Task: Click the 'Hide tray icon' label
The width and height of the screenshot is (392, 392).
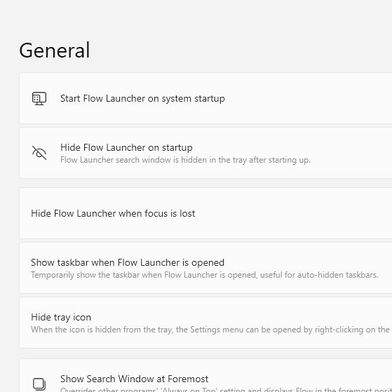Action: pos(61,317)
